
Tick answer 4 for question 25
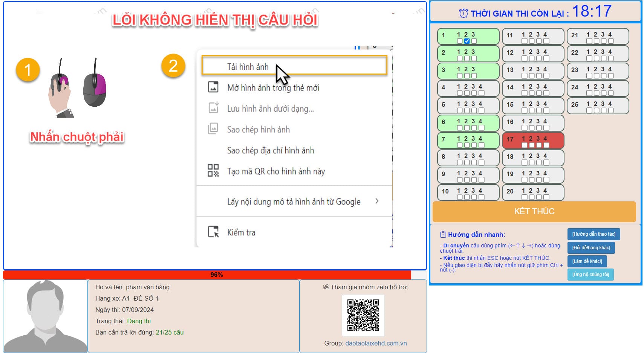coord(611,111)
